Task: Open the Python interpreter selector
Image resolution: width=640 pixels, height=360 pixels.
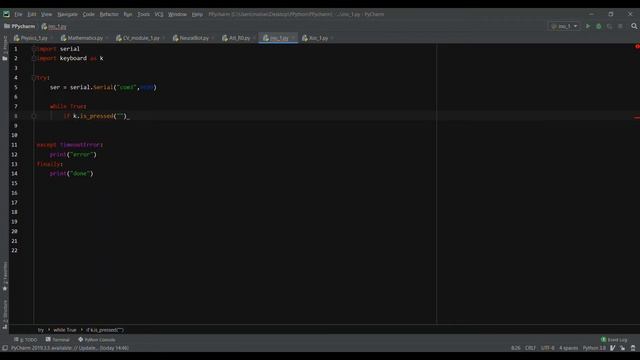Action: coord(594,348)
